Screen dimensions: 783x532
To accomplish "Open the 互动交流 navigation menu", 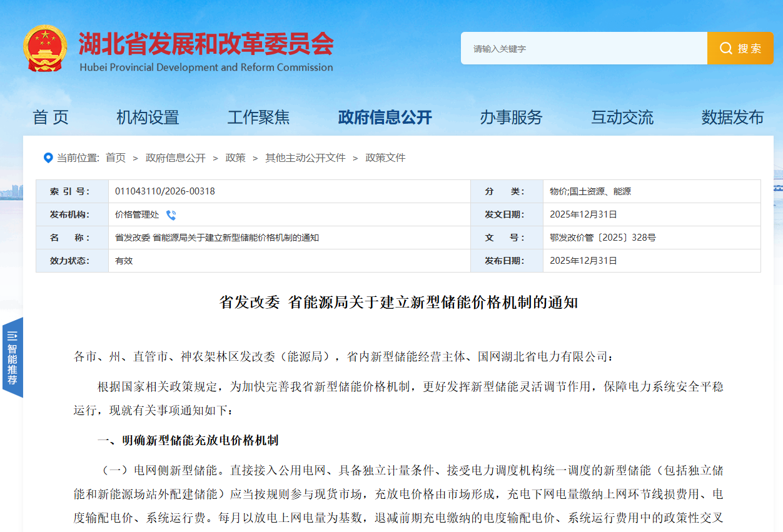I will 622,118.
